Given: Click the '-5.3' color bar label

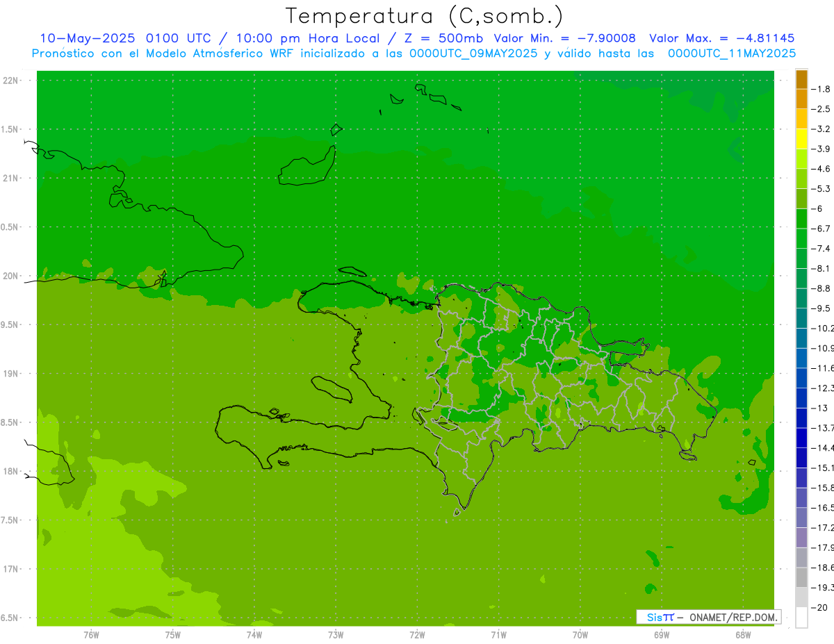Looking at the screenshot, I should [821, 189].
